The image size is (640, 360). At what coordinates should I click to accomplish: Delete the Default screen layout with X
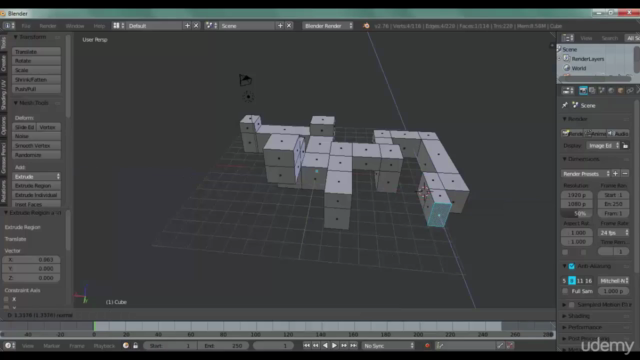pyautogui.click(x=196, y=26)
